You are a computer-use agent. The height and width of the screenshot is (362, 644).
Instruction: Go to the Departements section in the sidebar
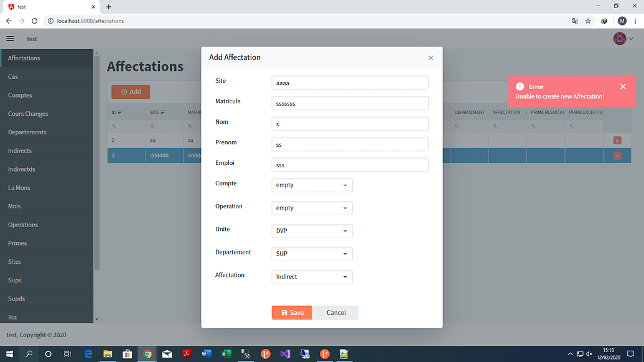(27, 132)
